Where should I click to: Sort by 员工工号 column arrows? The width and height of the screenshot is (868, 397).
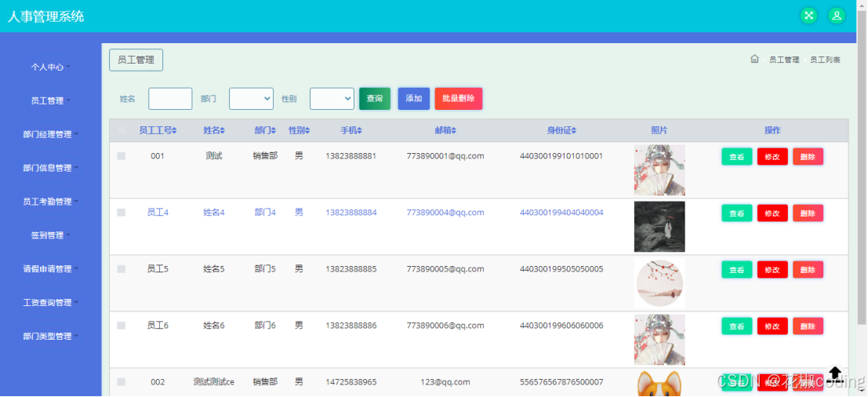pyautogui.click(x=174, y=131)
